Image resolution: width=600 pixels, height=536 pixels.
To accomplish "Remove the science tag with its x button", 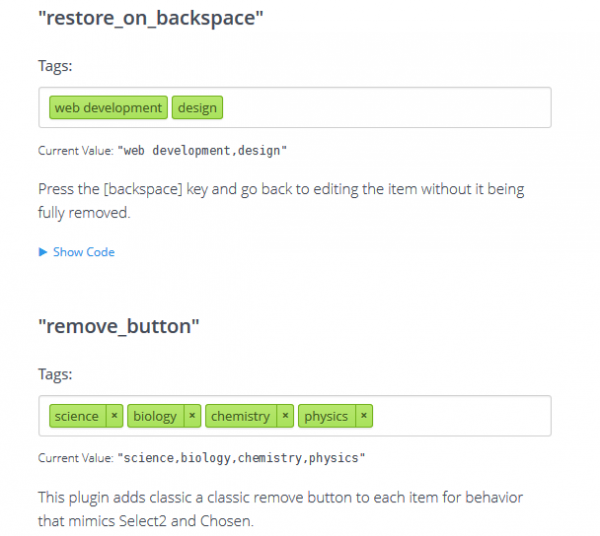I will [x=114, y=416].
